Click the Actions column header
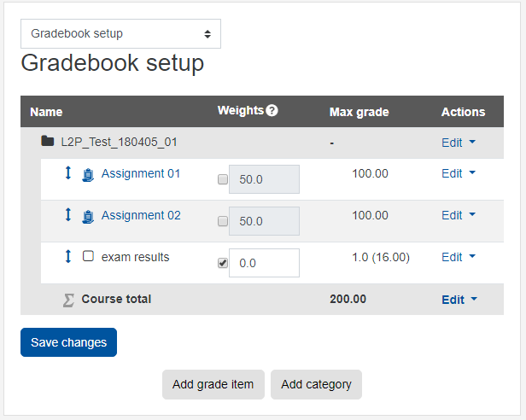 pyautogui.click(x=464, y=112)
